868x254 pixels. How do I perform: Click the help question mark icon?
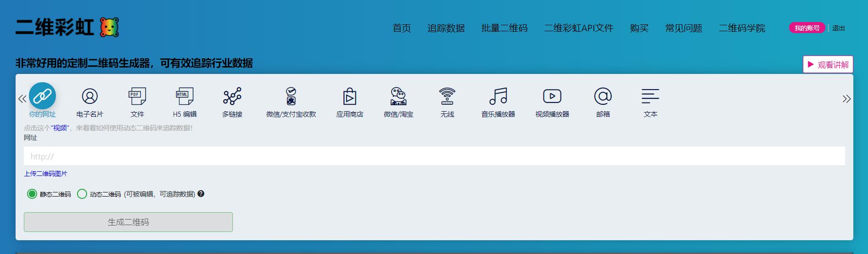pyautogui.click(x=201, y=194)
